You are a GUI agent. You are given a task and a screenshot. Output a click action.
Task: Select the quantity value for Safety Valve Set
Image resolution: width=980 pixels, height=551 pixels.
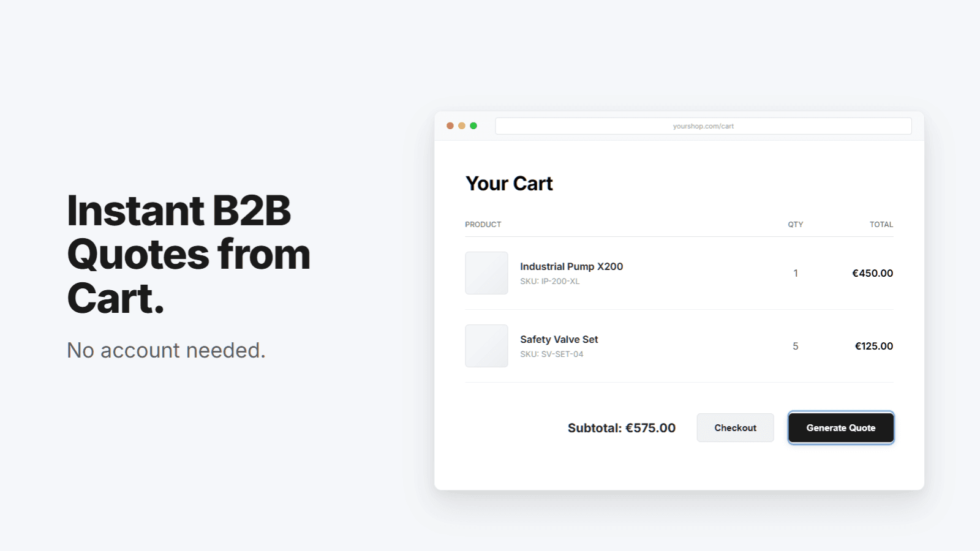point(795,345)
